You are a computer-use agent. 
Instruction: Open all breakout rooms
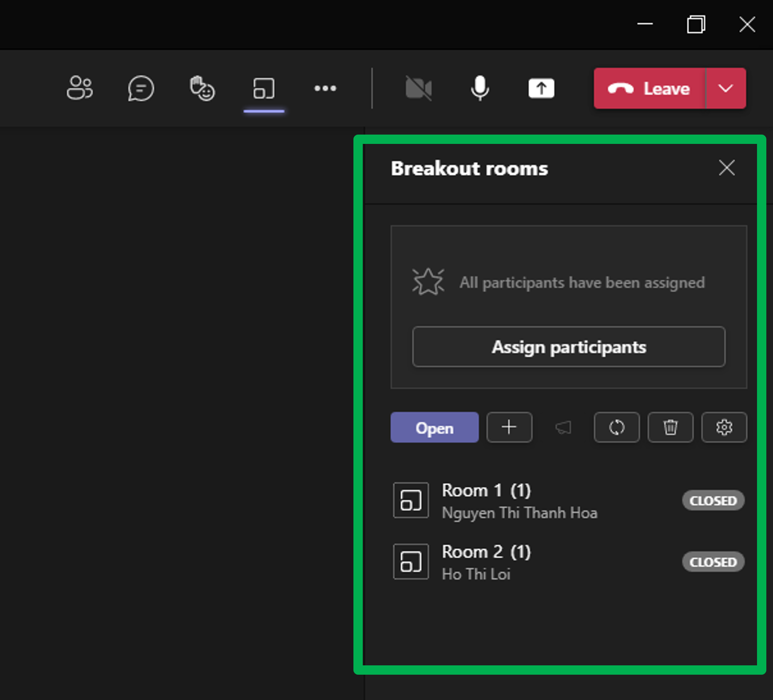point(434,427)
